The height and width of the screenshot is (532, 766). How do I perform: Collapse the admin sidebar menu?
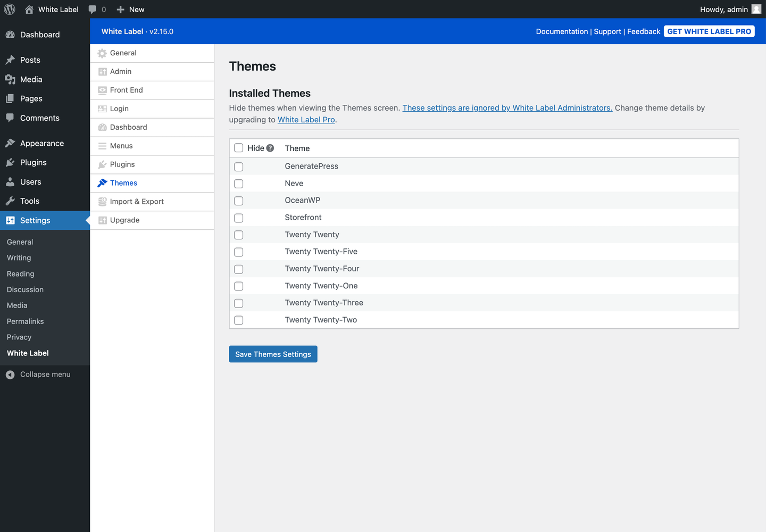click(45, 374)
